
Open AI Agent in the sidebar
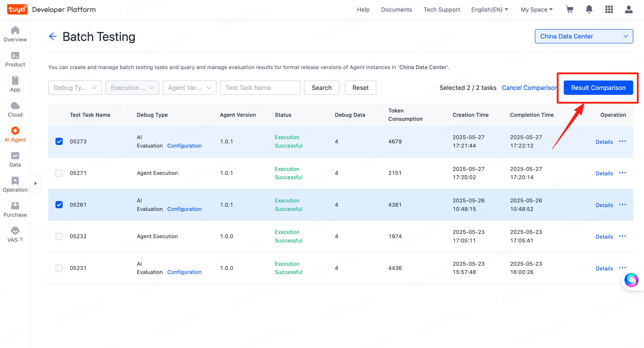[x=15, y=134]
